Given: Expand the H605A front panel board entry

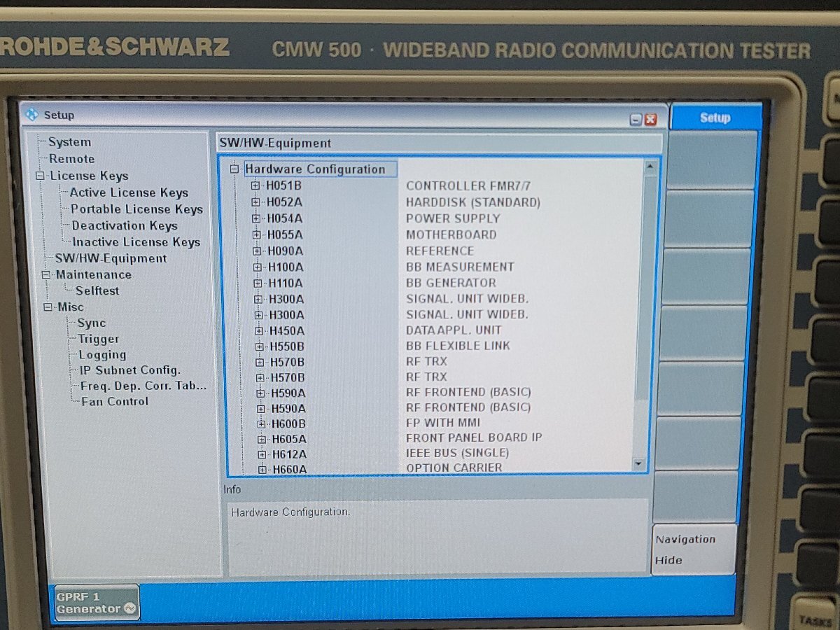Looking at the screenshot, I should pos(262,439).
